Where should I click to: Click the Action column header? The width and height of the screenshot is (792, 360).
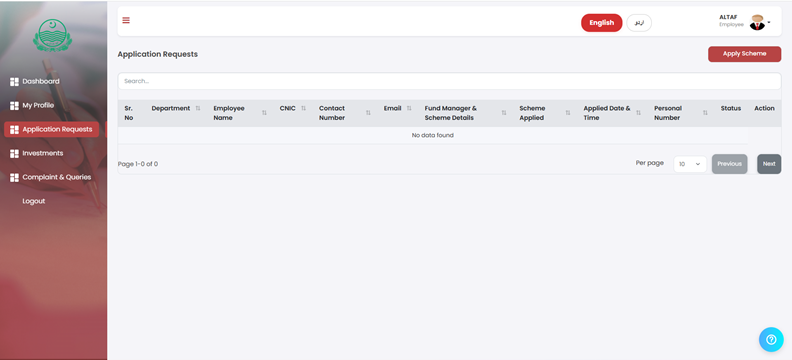click(764, 109)
